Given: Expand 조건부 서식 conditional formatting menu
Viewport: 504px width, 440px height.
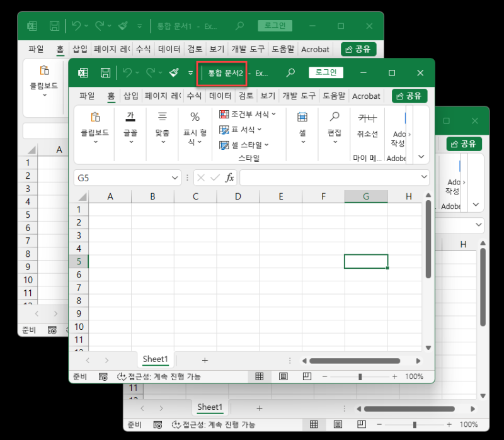Looking at the screenshot, I should 247,114.
